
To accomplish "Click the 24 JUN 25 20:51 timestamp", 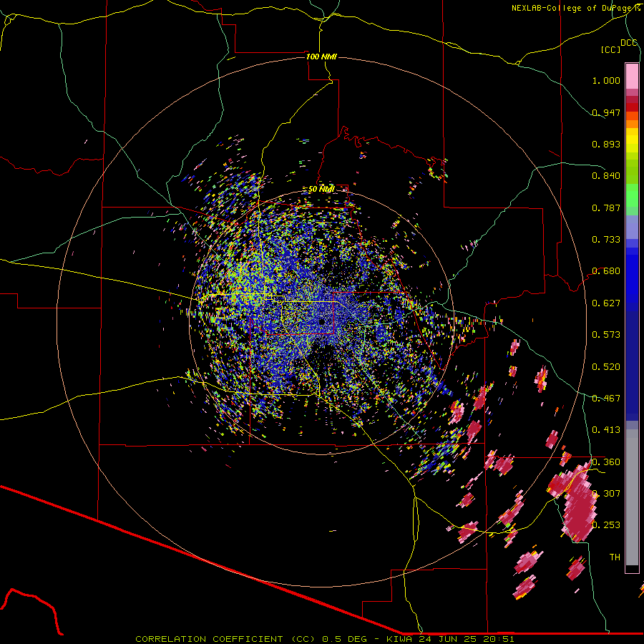I will coord(467,639).
